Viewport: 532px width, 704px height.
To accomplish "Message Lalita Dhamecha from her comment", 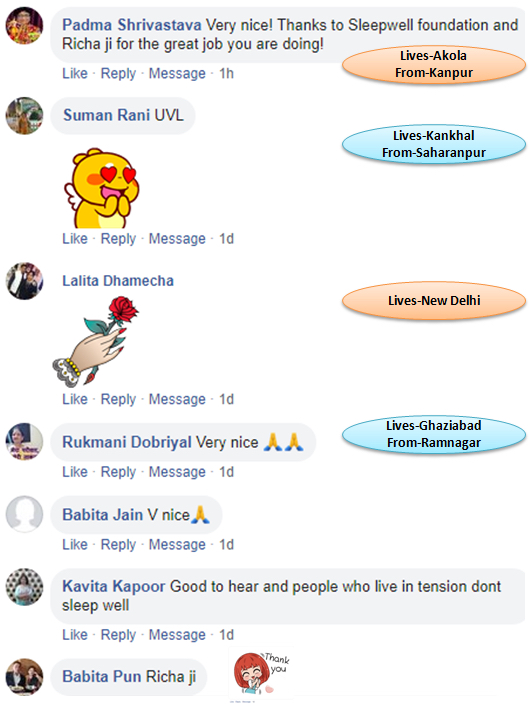I will pyautogui.click(x=177, y=399).
